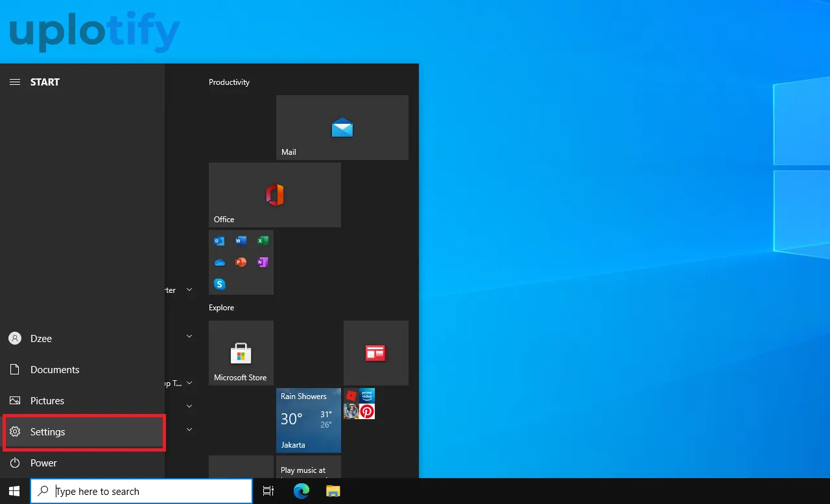Screen dimensions: 830x504
Task: Open OneNote from the Office folder tile
Action: [x=263, y=262]
